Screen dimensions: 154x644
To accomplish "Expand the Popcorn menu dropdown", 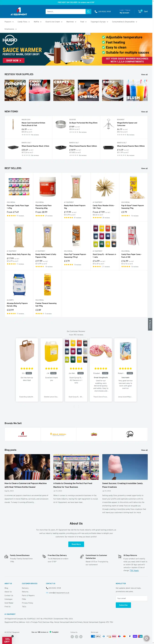I will point(9,22).
